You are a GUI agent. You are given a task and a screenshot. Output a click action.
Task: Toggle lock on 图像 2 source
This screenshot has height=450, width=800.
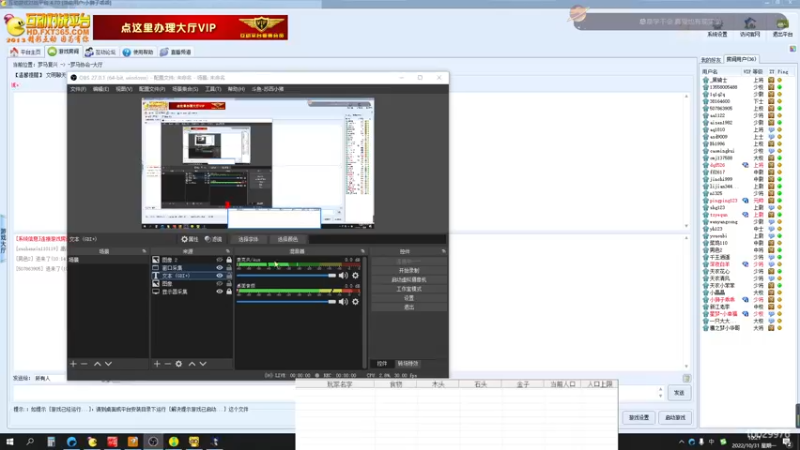coord(229,260)
